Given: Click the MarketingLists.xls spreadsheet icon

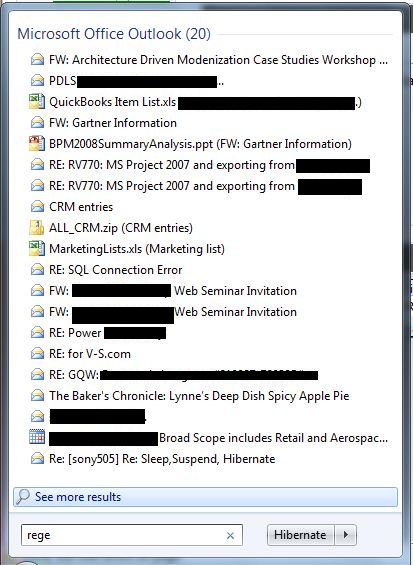Looking at the screenshot, I should coord(37,249).
